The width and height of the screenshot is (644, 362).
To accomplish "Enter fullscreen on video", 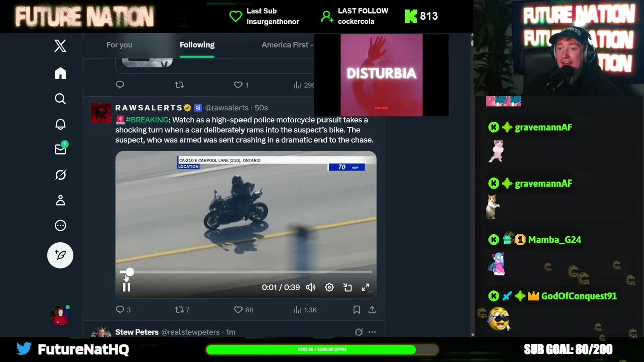I will click(x=365, y=287).
